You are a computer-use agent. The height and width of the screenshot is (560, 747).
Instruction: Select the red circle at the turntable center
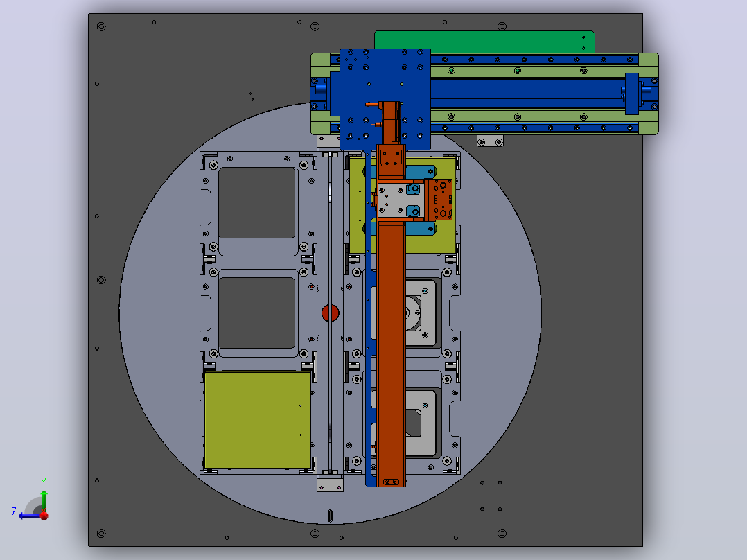tap(330, 313)
